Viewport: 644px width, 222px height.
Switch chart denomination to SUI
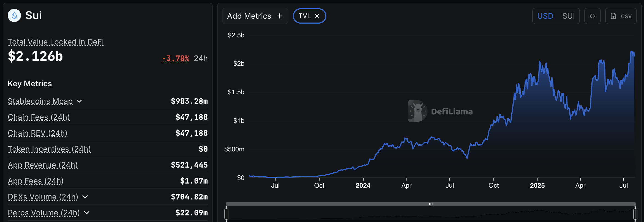tap(568, 16)
